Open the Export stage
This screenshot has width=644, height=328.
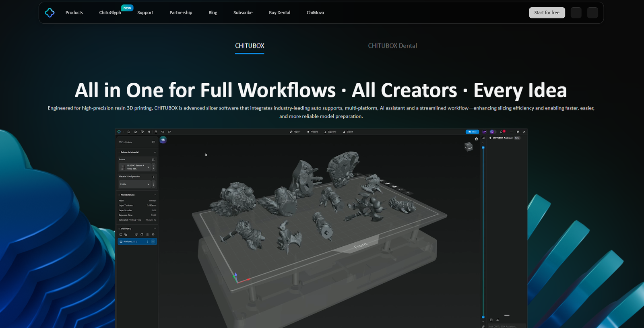[348, 132]
